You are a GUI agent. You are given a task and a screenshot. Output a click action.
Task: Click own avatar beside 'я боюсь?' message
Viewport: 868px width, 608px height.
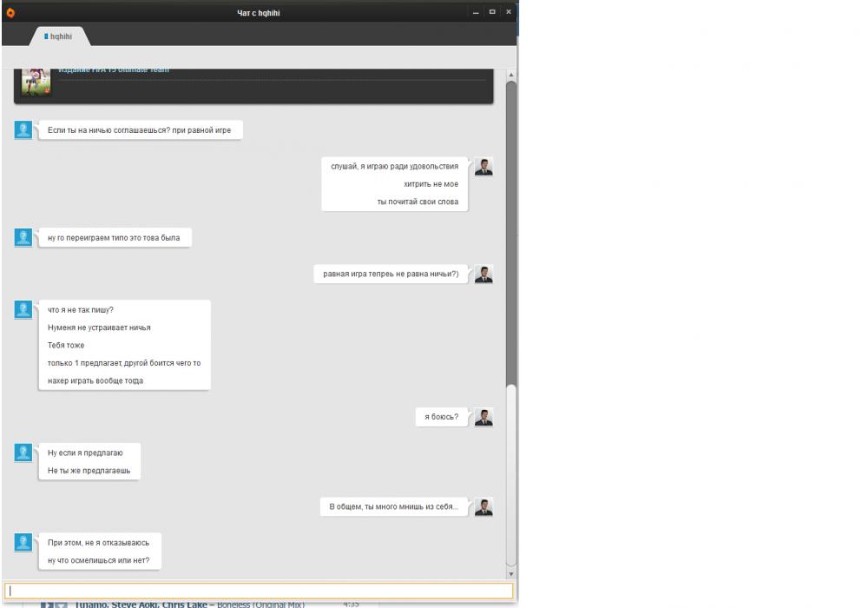click(x=483, y=416)
